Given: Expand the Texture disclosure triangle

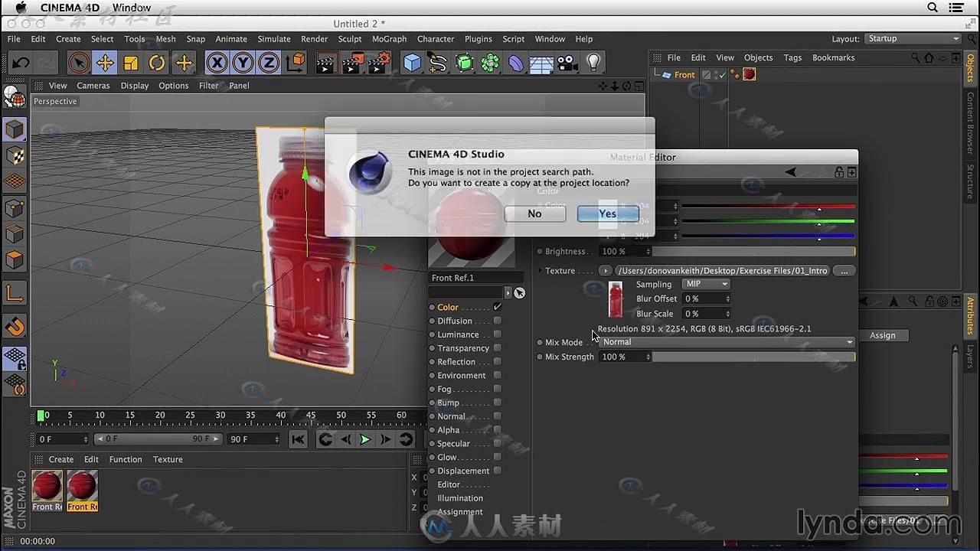Looking at the screenshot, I should point(540,270).
